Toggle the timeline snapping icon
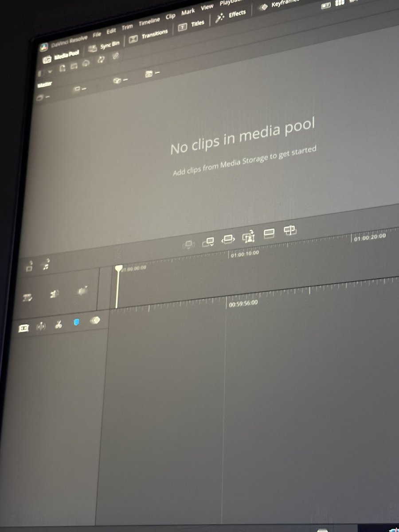This screenshot has height=532, width=399. point(28,297)
